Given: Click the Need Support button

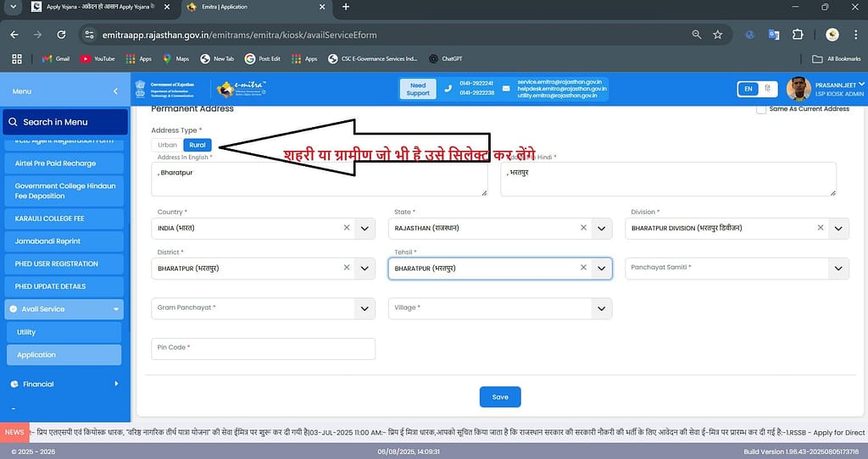Looking at the screenshot, I should click(418, 89).
